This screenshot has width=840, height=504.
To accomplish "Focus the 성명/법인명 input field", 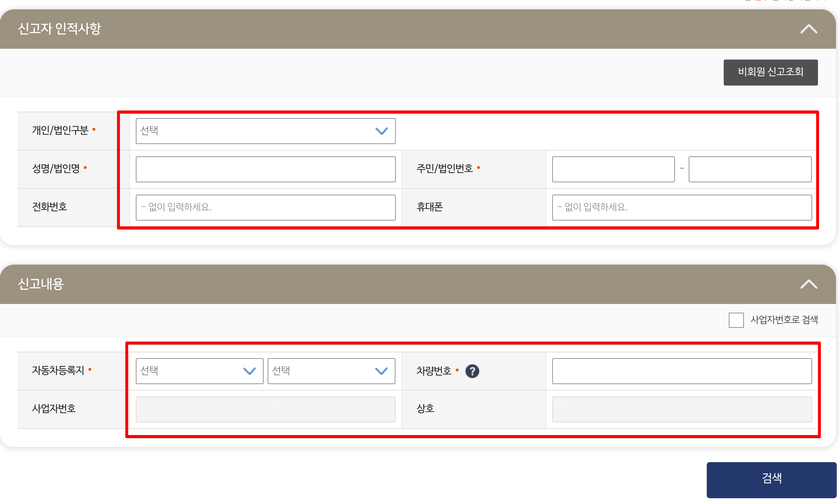I will (x=265, y=169).
